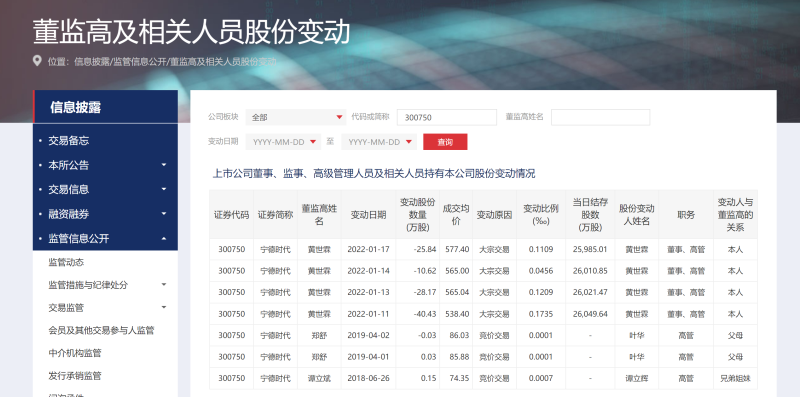
Task: Click the 变动日期 column header
Action: click(x=368, y=215)
